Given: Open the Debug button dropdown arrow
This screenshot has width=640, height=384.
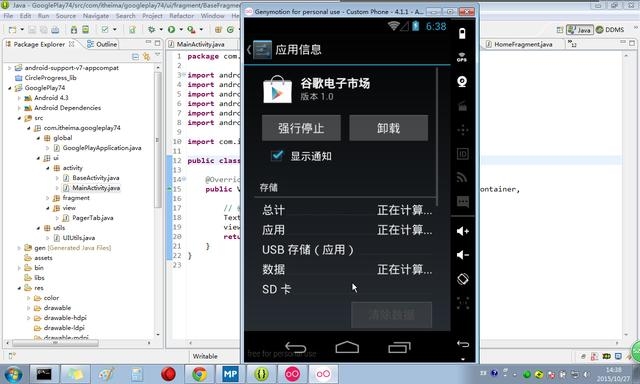Looking at the screenshot, I should 161,29.
